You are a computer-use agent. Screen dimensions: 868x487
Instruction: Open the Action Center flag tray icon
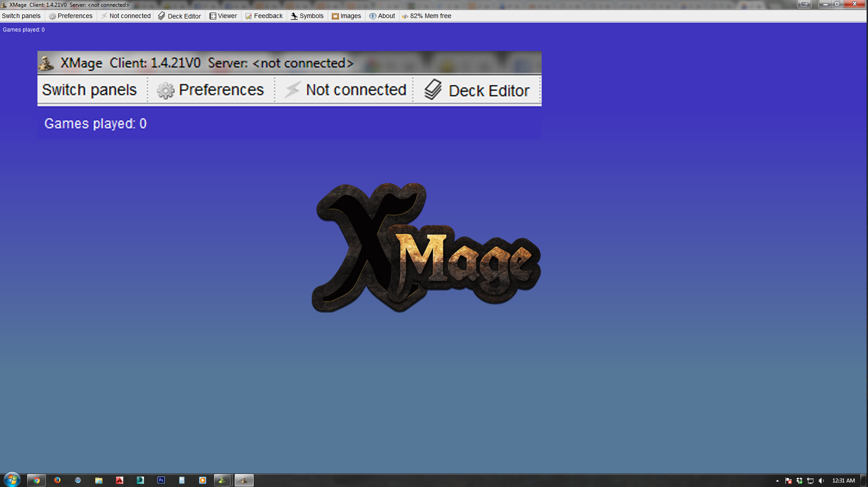[789, 481]
